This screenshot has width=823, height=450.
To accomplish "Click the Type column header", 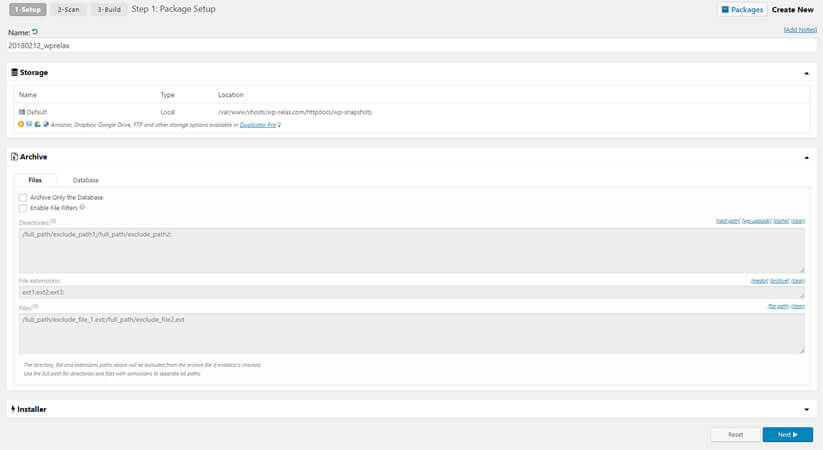I will [x=167, y=95].
